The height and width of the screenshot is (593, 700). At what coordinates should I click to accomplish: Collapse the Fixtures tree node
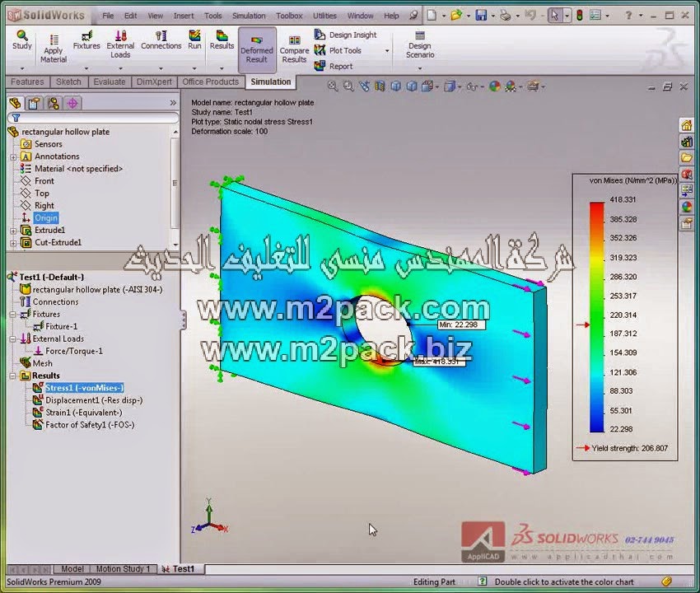coord(13,315)
